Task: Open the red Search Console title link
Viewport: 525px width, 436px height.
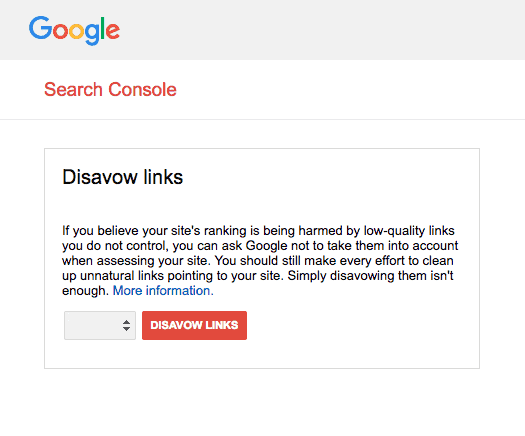Action: [x=110, y=89]
